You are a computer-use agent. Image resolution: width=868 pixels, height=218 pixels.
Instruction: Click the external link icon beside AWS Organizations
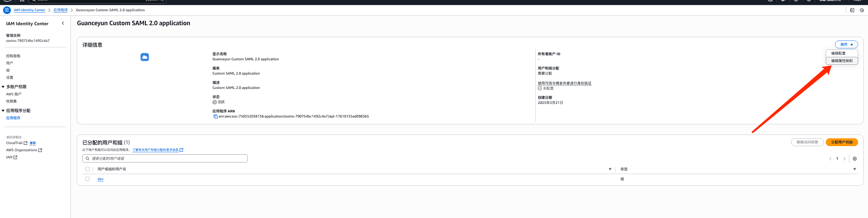click(x=40, y=150)
